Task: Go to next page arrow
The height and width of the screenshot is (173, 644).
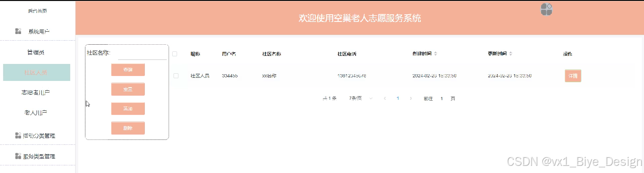Action: click(411, 98)
